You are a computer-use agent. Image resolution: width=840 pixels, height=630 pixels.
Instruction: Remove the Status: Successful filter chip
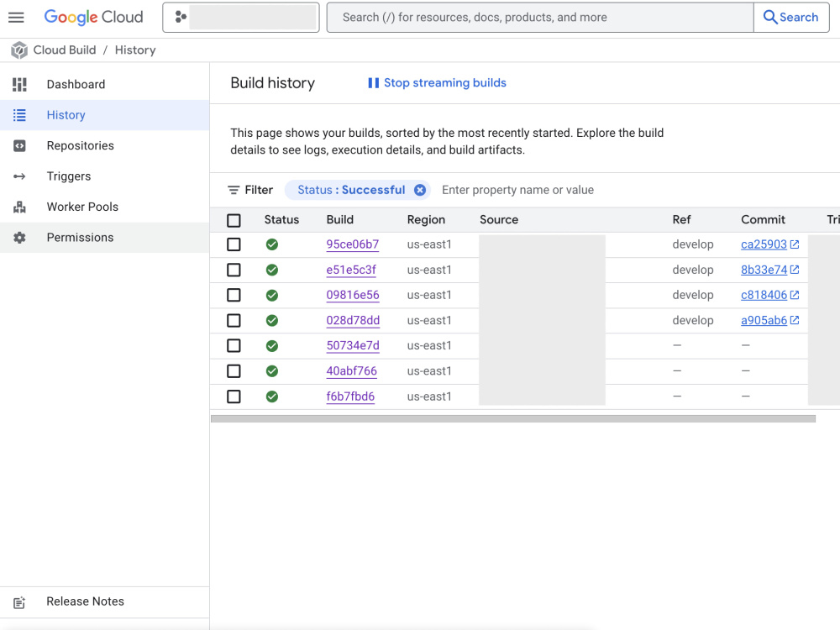click(420, 190)
